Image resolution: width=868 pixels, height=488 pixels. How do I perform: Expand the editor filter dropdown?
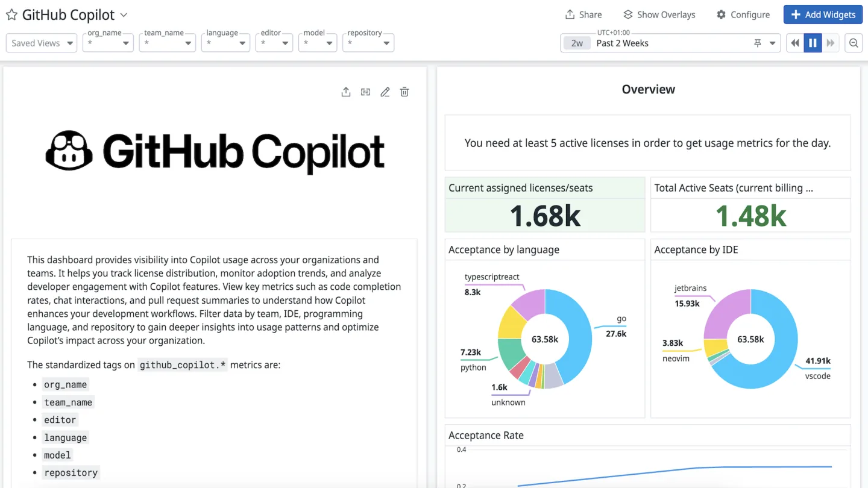(x=274, y=43)
